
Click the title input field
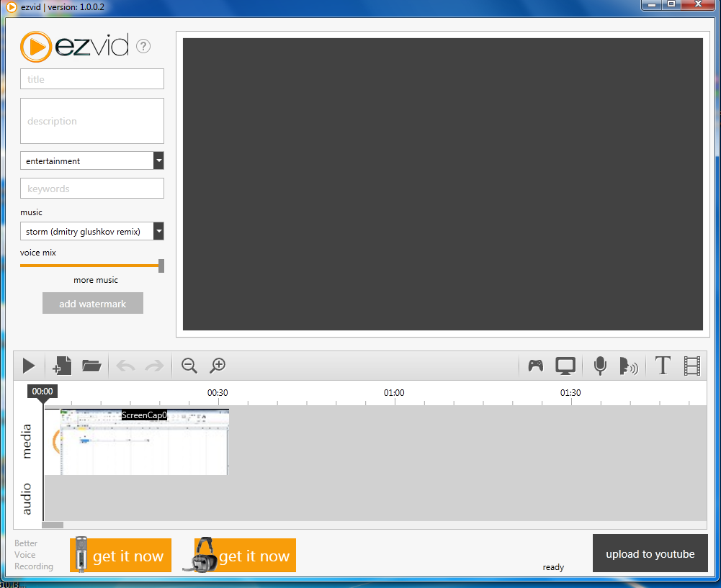[x=92, y=79]
